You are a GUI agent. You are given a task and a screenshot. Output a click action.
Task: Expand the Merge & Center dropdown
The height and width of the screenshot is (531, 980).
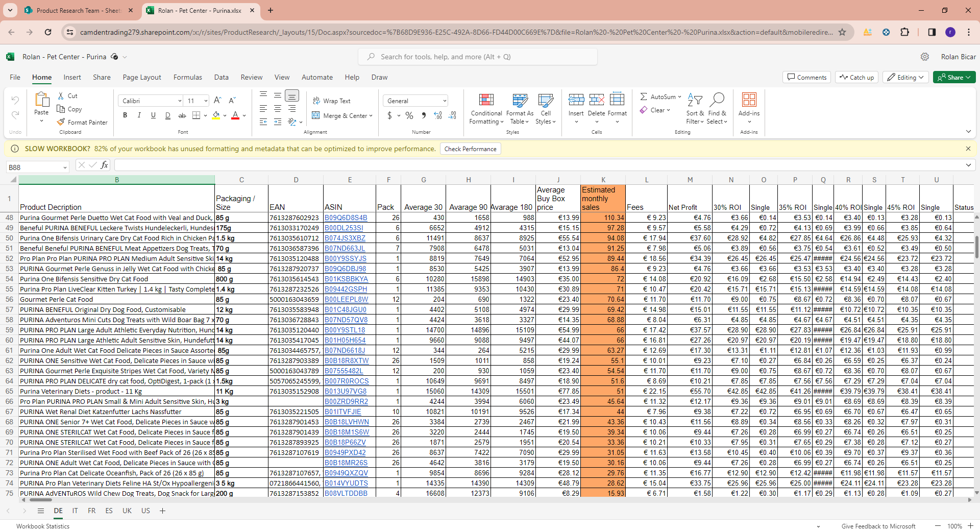tap(371, 116)
